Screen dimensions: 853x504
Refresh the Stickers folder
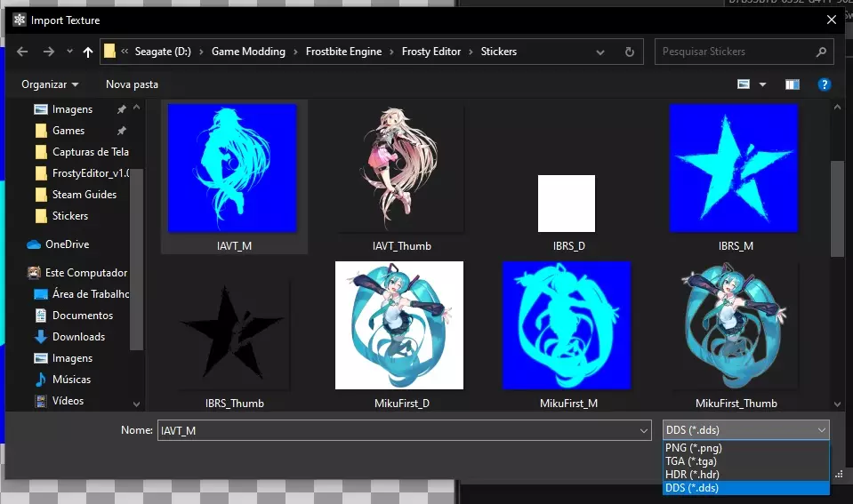[x=630, y=52]
